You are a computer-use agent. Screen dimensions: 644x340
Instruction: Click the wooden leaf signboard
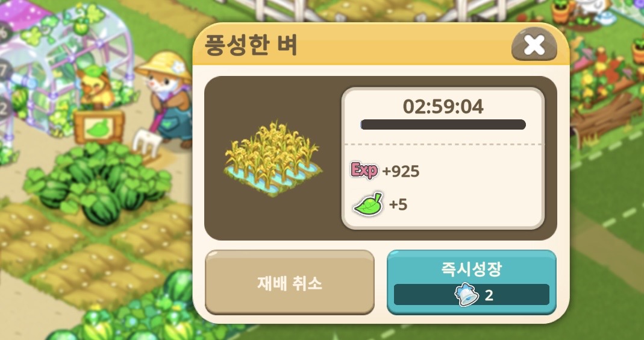coord(99,127)
